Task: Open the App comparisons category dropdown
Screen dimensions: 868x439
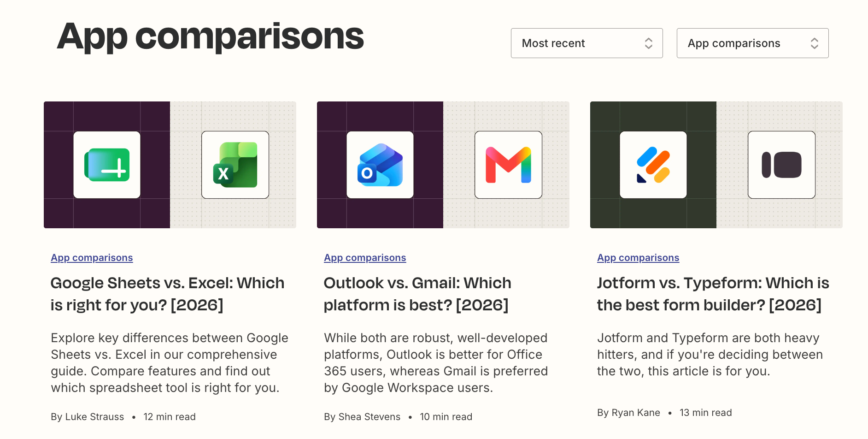Action: 752,43
